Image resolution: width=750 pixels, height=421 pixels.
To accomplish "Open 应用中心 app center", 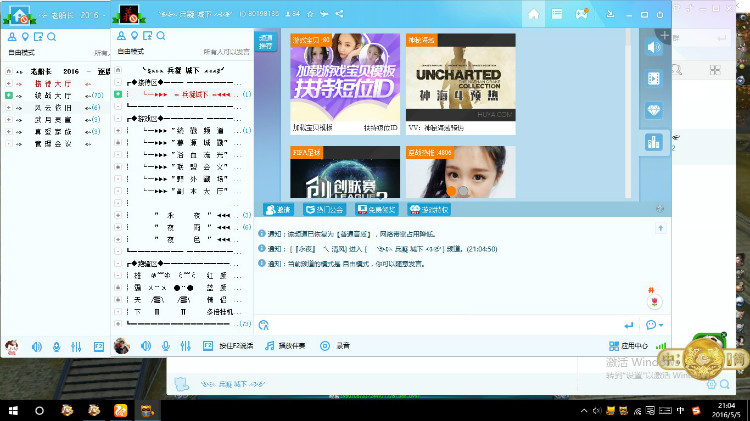I will click(628, 346).
